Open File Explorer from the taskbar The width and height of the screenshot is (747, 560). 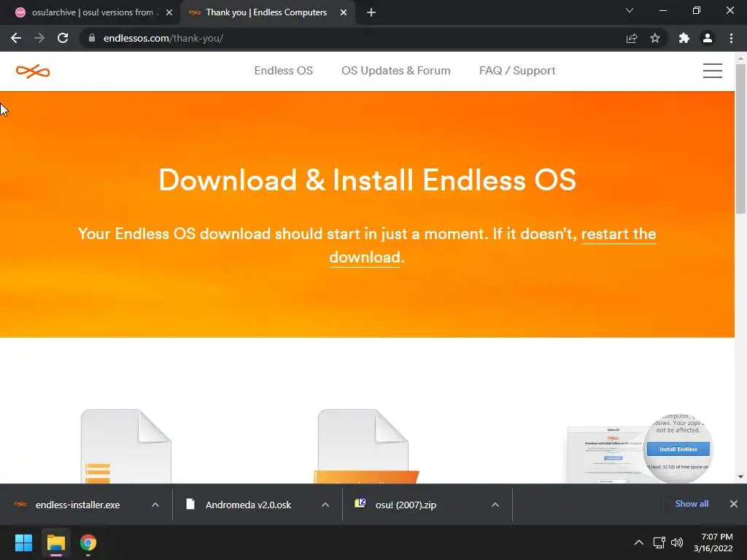coord(55,542)
